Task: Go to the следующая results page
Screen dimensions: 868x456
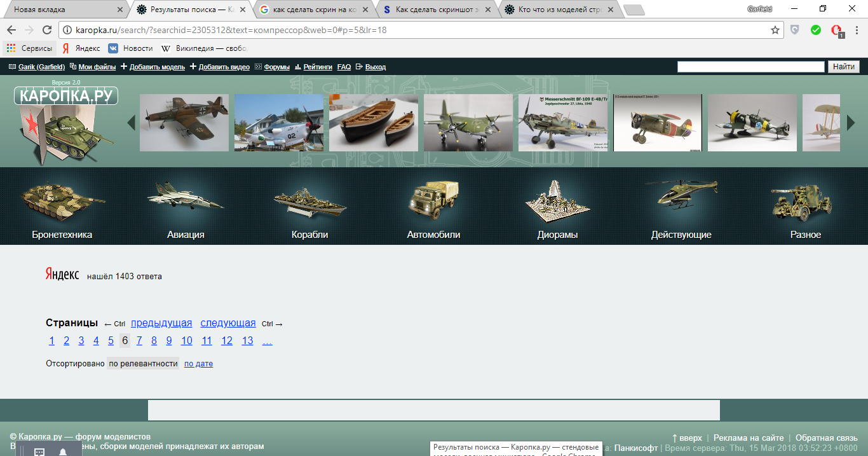Action: coord(228,323)
